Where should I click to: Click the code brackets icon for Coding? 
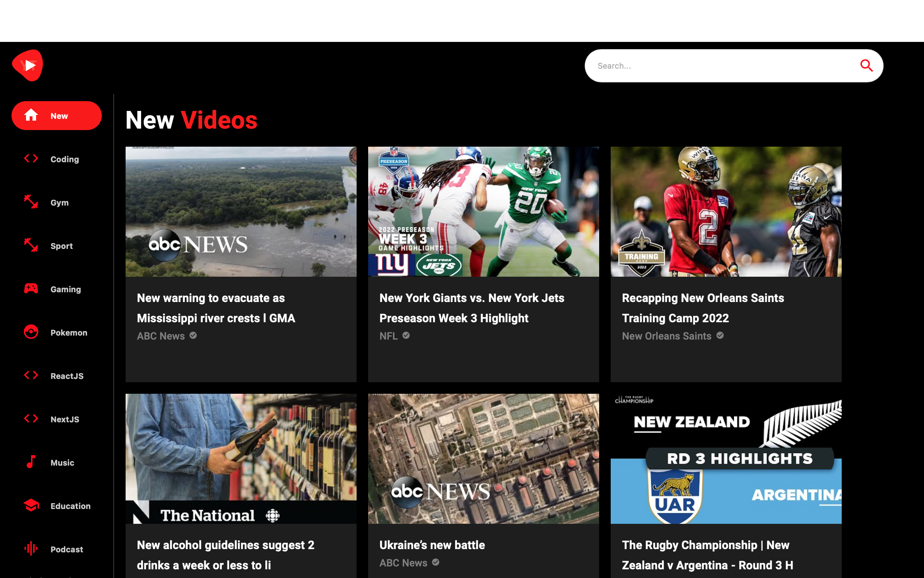(x=31, y=159)
